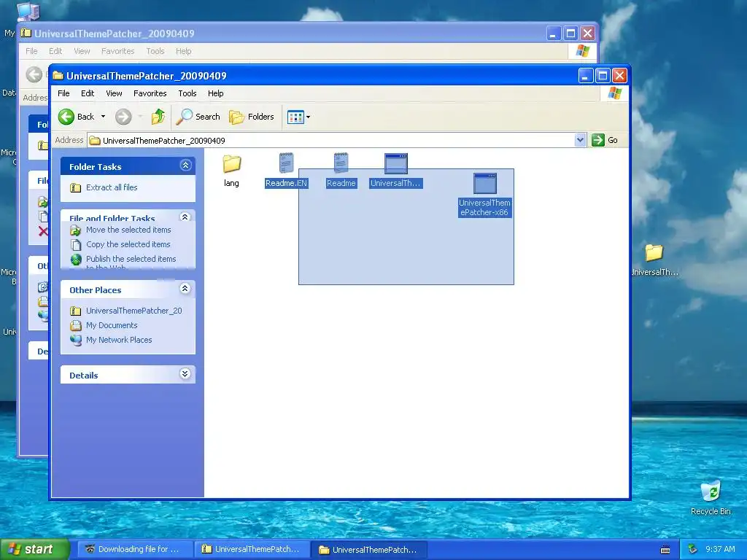
Task: Click Move the selected items link
Action: [128, 230]
